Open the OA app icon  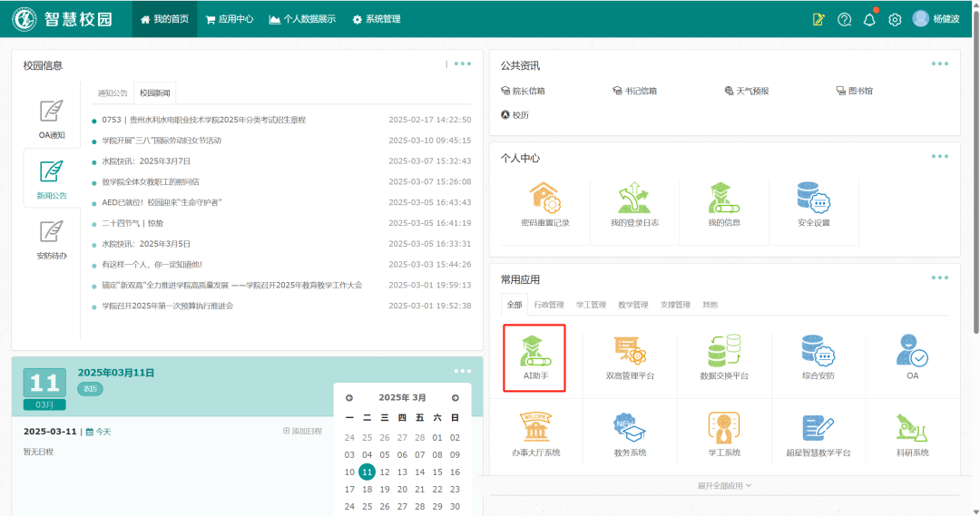(913, 358)
